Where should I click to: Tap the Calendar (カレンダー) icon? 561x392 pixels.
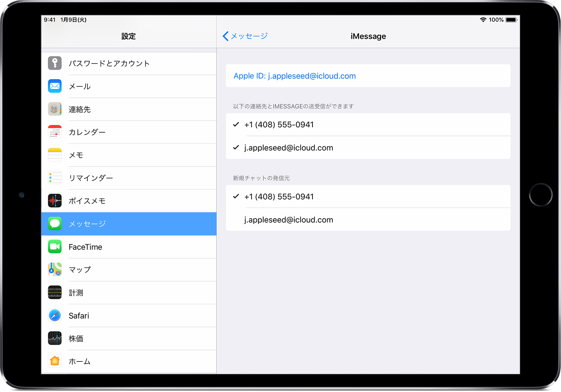click(55, 132)
